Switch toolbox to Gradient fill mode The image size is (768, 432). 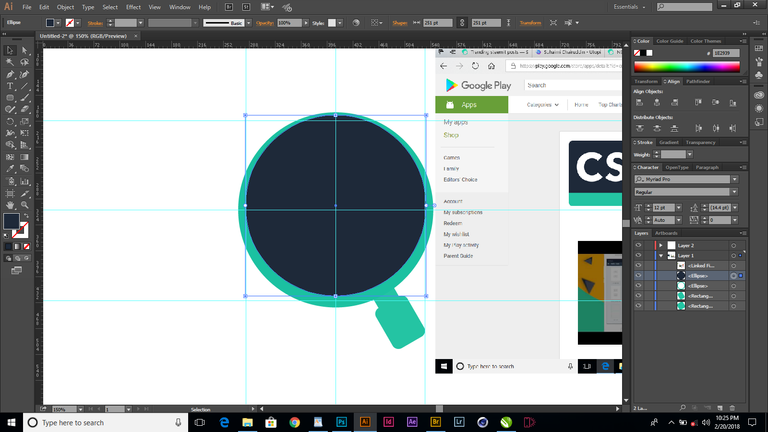click(x=17, y=246)
